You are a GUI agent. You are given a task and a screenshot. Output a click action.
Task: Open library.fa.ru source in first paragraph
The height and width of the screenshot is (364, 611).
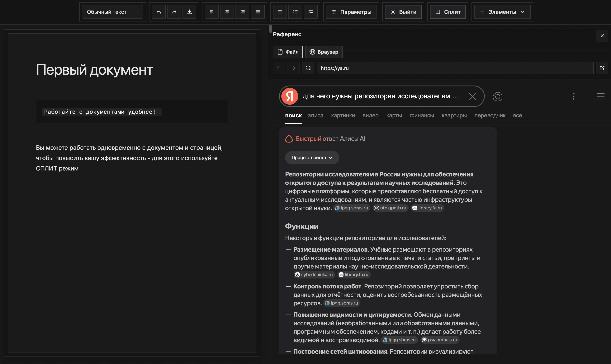[427, 208]
